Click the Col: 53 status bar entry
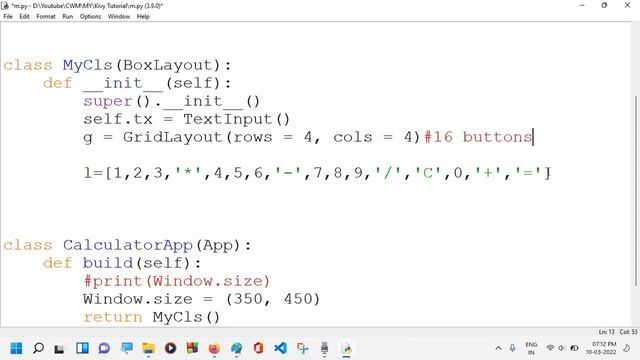The image size is (640, 360). pos(629,332)
